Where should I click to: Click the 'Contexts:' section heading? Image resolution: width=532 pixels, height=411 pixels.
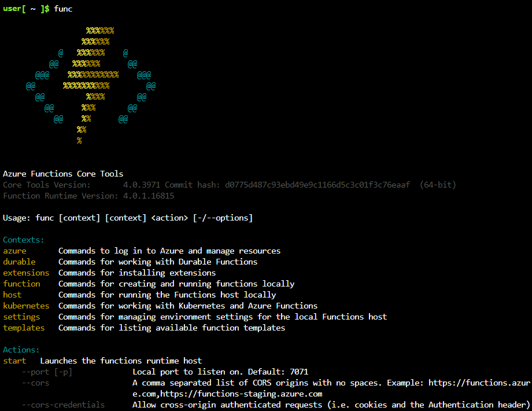(23, 240)
